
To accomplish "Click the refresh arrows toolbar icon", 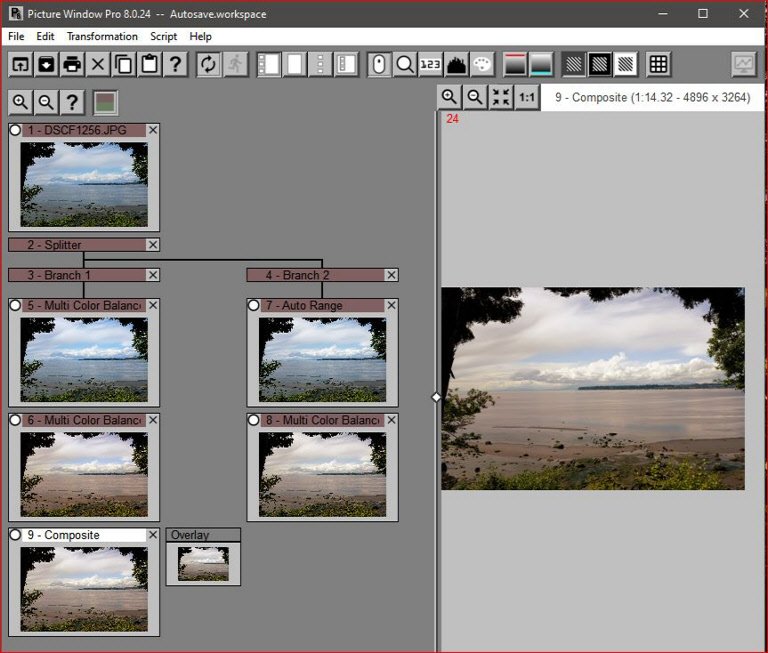I will (x=208, y=65).
